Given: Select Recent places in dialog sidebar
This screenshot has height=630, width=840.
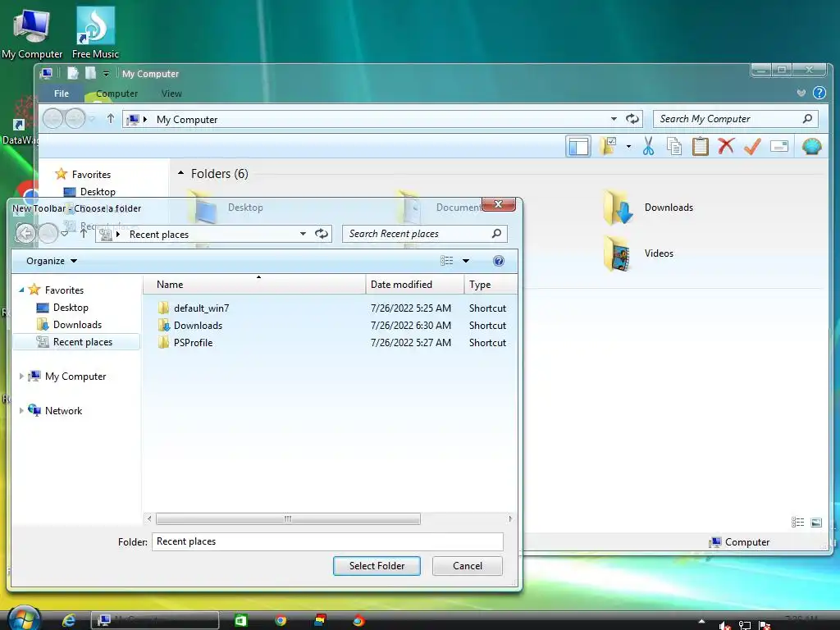Looking at the screenshot, I should pyautogui.click(x=76, y=342).
